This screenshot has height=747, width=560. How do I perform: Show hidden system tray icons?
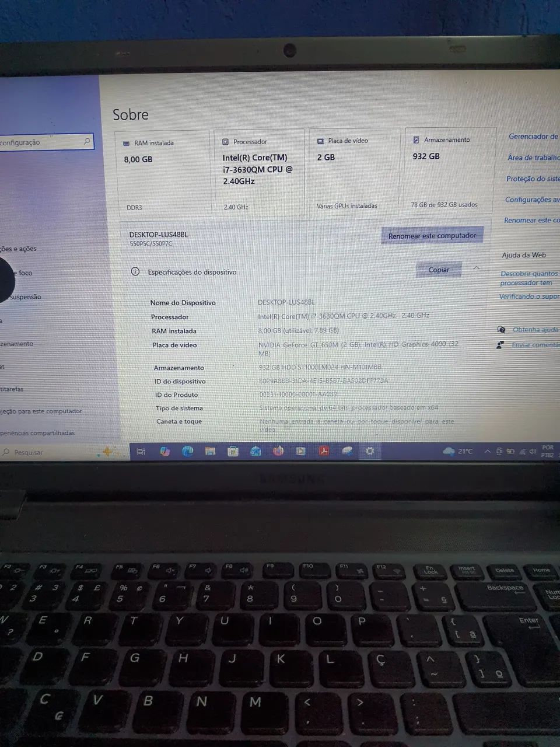coord(488,451)
